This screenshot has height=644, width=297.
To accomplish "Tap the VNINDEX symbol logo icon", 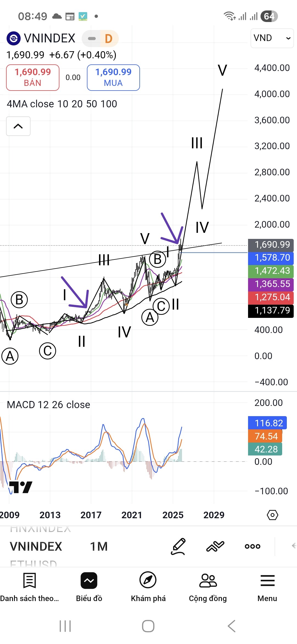I will click(x=13, y=38).
